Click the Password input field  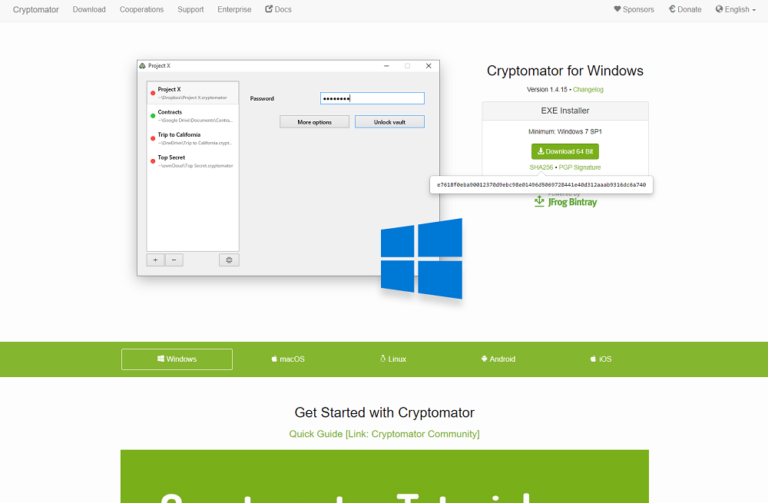[372, 98]
